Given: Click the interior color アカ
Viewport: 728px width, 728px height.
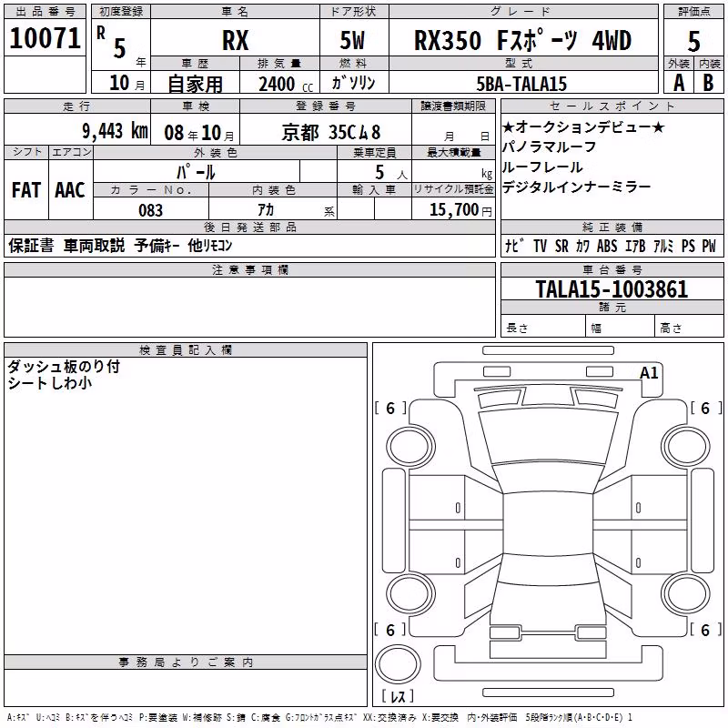Looking at the screenshot, I should (x=266, y=210).
